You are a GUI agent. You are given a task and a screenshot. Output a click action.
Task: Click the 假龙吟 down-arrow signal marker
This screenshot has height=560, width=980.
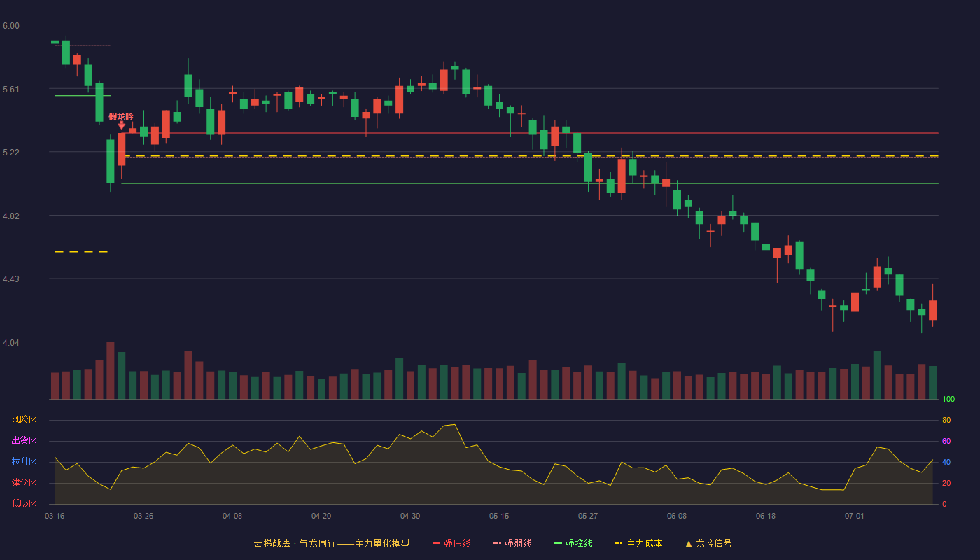[121, 125]
